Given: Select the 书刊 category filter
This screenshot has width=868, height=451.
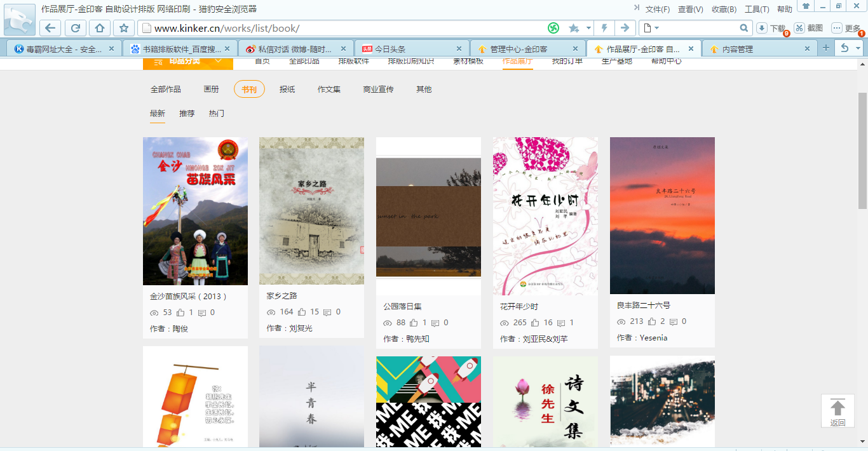Looking at the screenshot, I should [249, 90].
